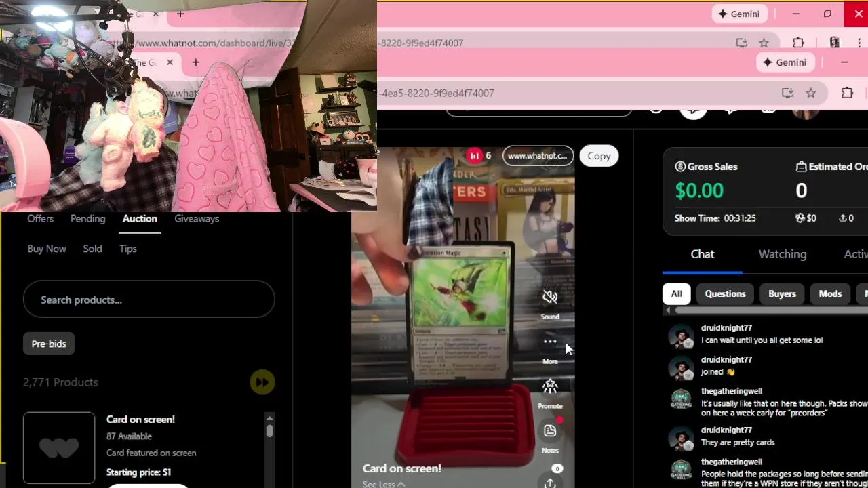Click druidknight77 name above They are pretty cards
This screenshot has height=488, width=868.
point(726,430)
